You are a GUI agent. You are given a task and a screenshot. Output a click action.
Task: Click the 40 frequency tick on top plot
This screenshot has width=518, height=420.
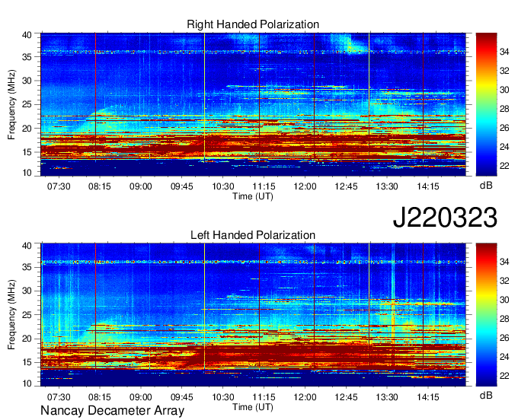pos(27,35)
